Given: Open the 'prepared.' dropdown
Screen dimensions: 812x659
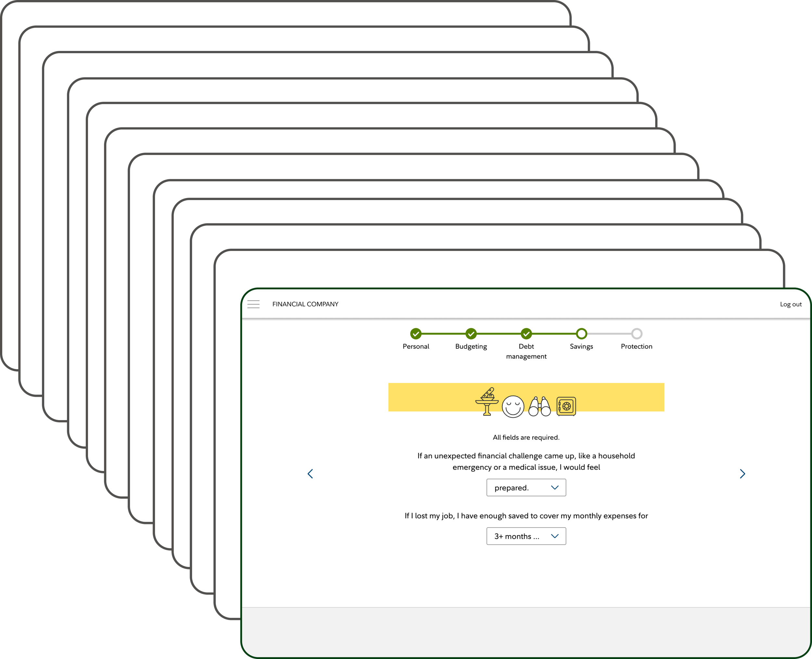Looking at the screenshot, I should [526, 487].
